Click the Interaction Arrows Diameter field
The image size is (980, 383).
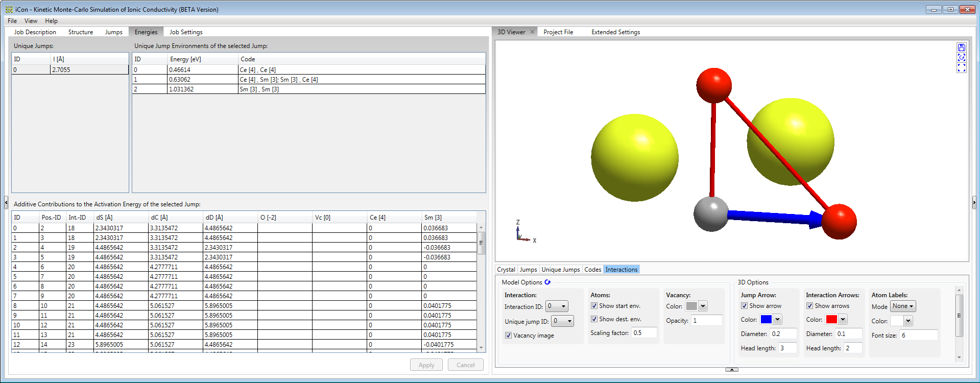(x=849, y=333)
